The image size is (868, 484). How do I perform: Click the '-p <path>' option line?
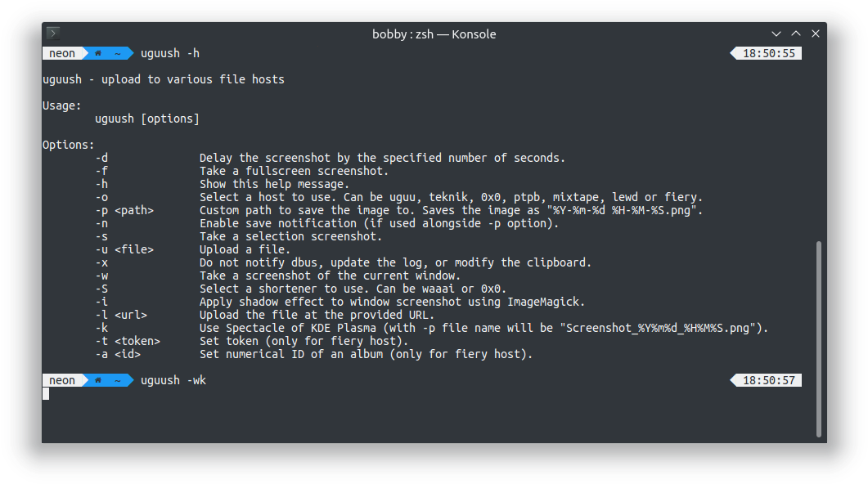click(398, 210)
